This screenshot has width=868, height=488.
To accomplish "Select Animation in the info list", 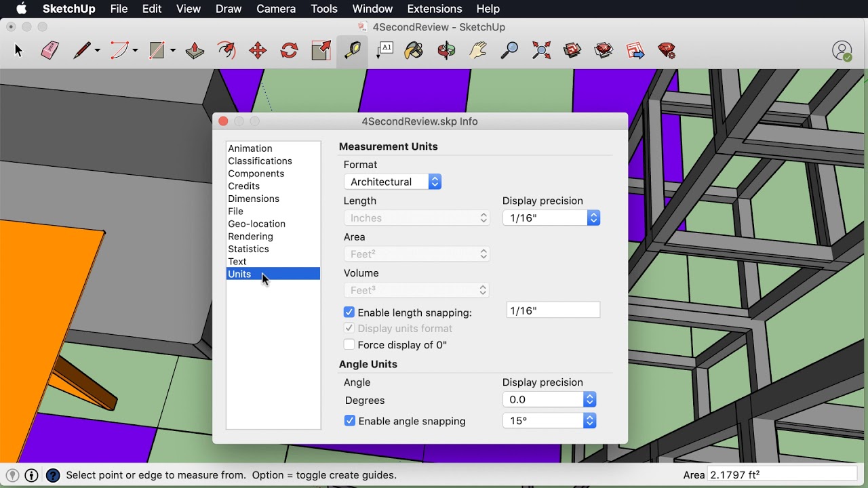I will point(273,148).
